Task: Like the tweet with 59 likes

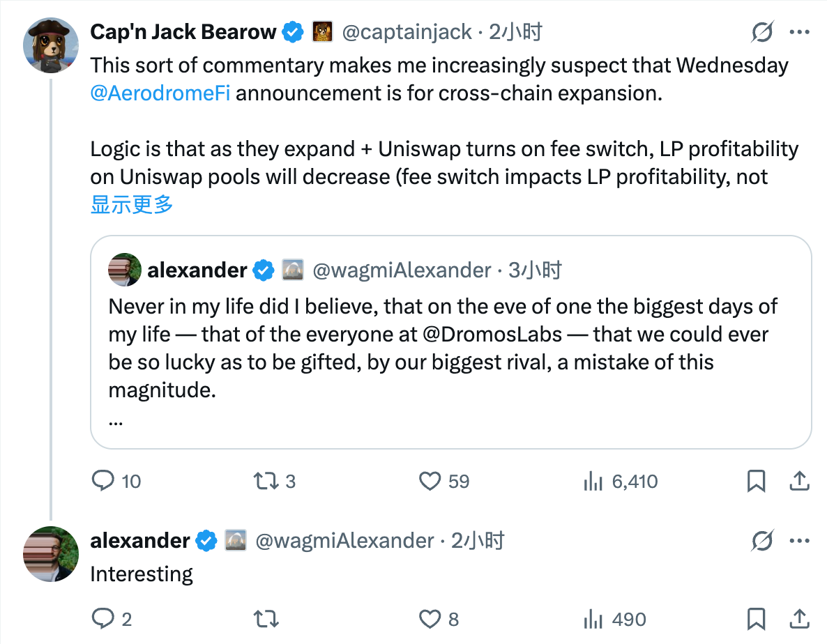Action: tap(430, 481)
